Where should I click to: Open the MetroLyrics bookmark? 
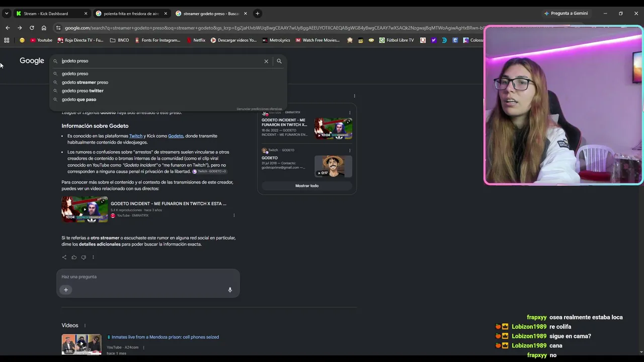(276, 40)
